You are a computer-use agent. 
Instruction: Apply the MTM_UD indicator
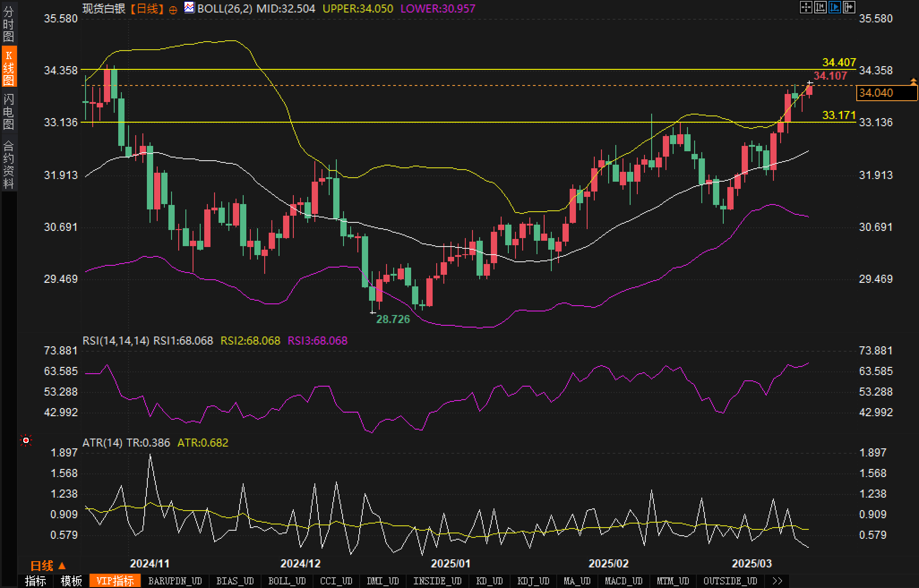click(673, 581)
